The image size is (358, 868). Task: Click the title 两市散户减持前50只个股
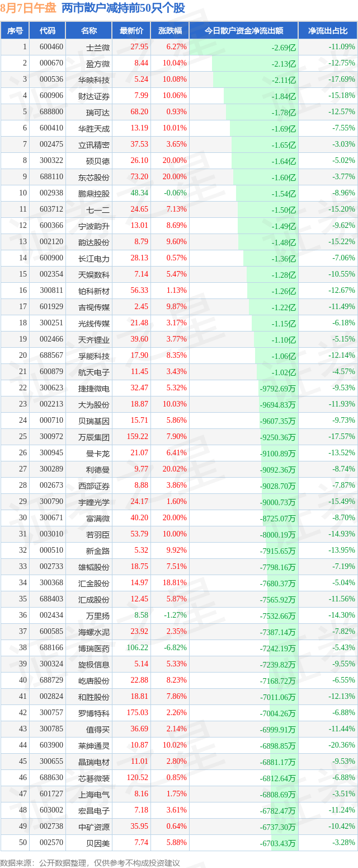[x=123, y=8]
